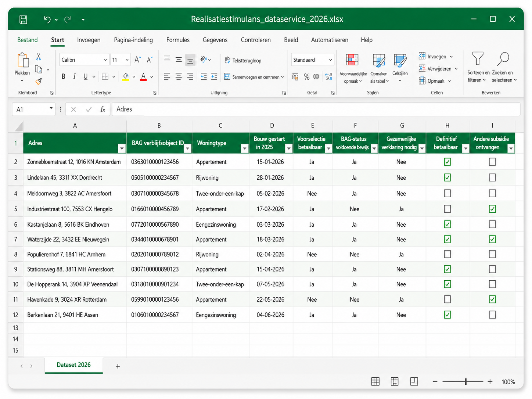Click the red font color swatch
Image resolution: width=532 pixels, height=399 pixels.
pyautogui.click(x=143, y=77)
